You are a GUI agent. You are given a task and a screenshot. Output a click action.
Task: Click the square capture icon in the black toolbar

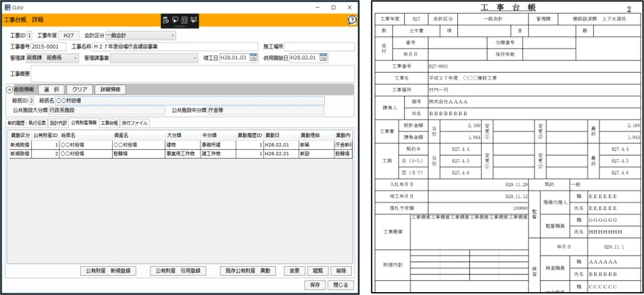[x=184, y=20]
